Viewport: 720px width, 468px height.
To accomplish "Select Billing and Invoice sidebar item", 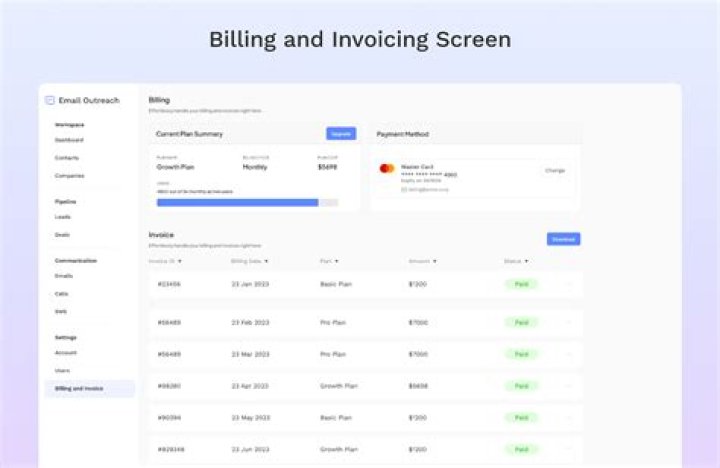I will pyautogui.click(x=79, y=388).
